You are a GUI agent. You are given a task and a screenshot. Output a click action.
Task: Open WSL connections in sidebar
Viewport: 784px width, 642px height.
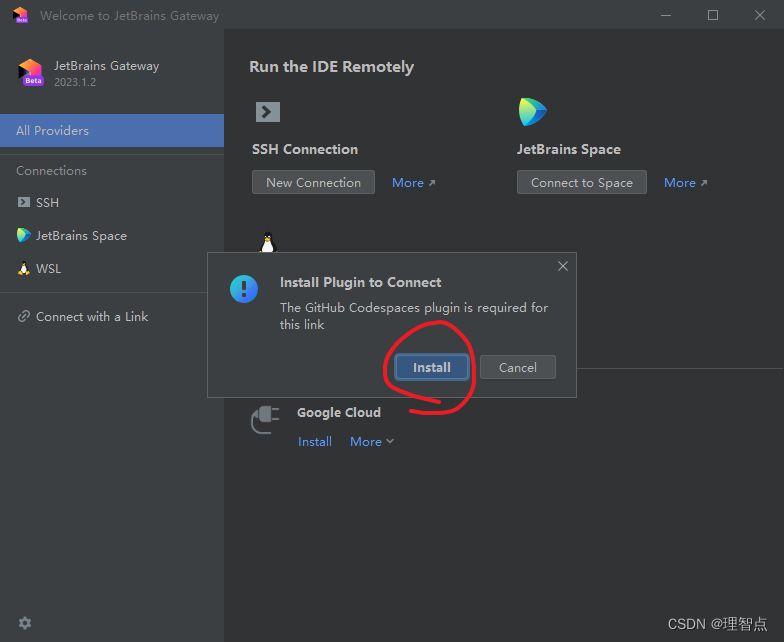pyautogui.click(x=112, y=268)
